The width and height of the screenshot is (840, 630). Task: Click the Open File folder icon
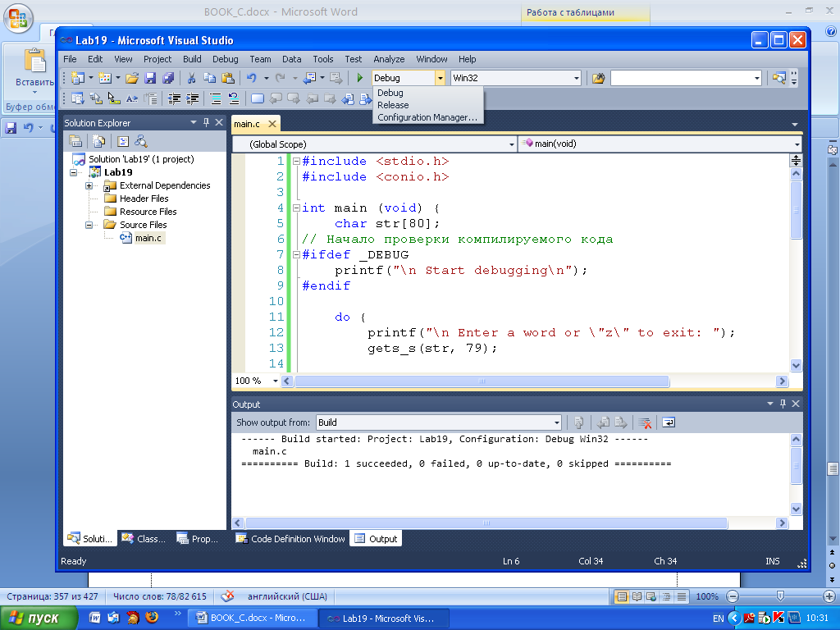pyautogui.click(x=132, y=78)
